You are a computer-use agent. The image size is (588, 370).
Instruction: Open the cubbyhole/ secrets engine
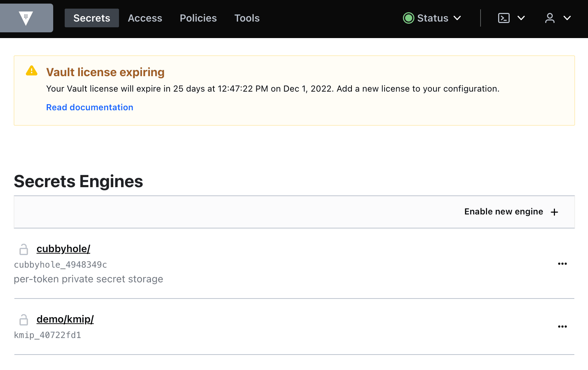point(63,249)
